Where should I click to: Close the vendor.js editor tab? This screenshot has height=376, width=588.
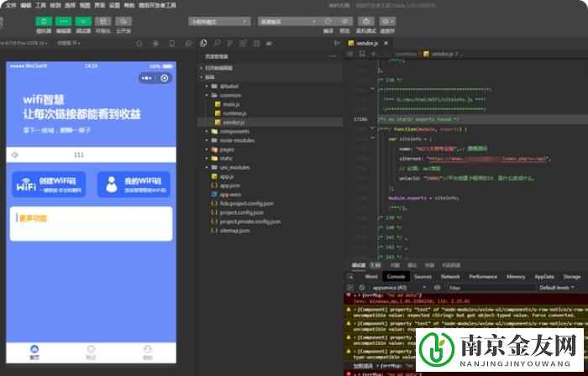384,41
